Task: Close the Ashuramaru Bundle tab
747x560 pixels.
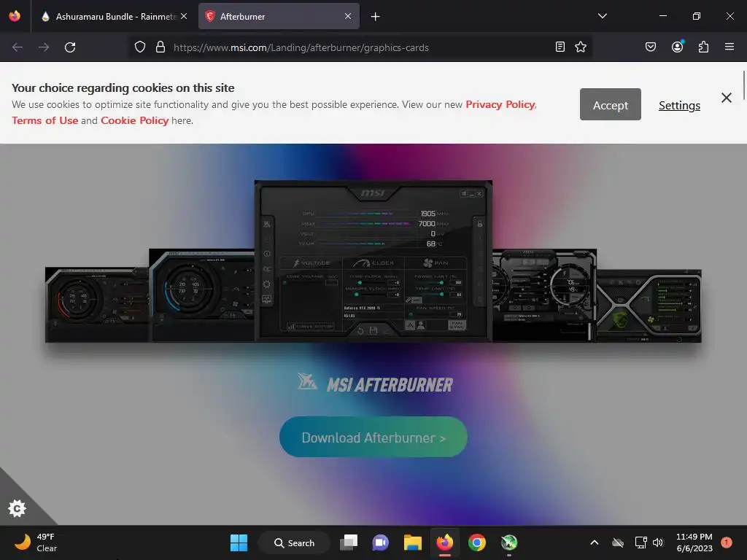Action: [x=184, y=16]
